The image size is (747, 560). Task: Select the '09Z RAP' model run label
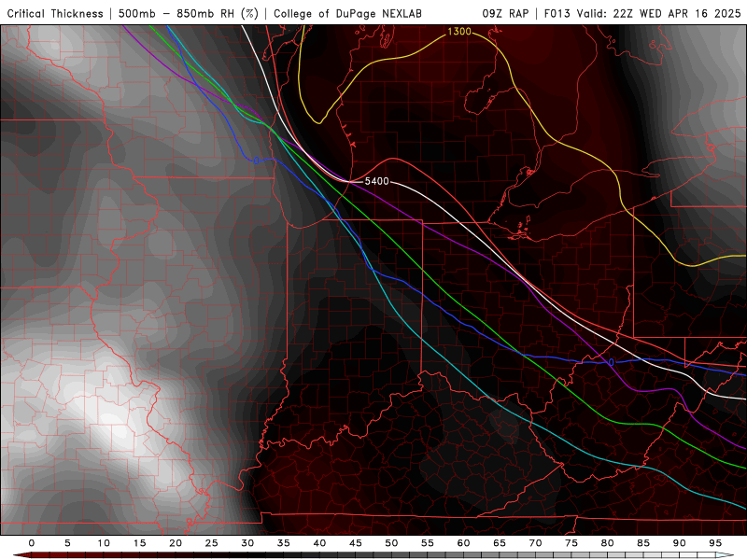pyautogui.click(x=505, y=13)
